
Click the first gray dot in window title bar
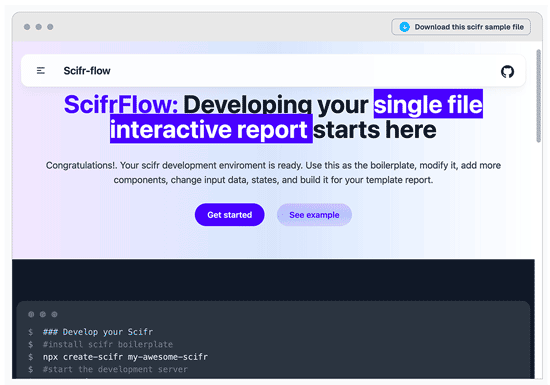[27, 27]
